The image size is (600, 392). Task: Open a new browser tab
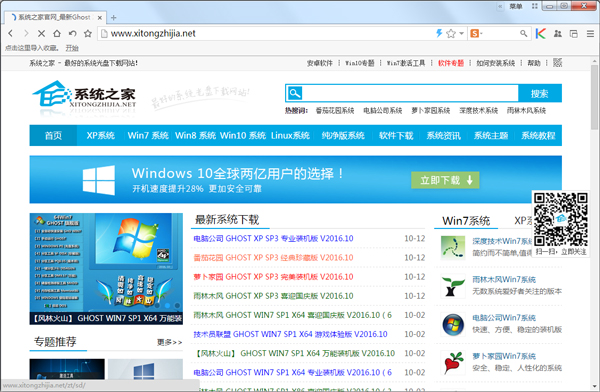113,18
